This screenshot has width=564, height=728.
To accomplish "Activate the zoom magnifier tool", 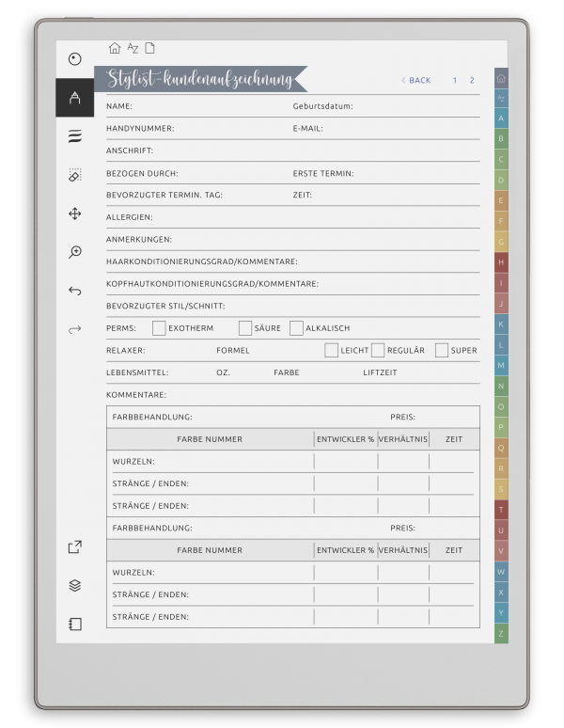I will point(74,252).
